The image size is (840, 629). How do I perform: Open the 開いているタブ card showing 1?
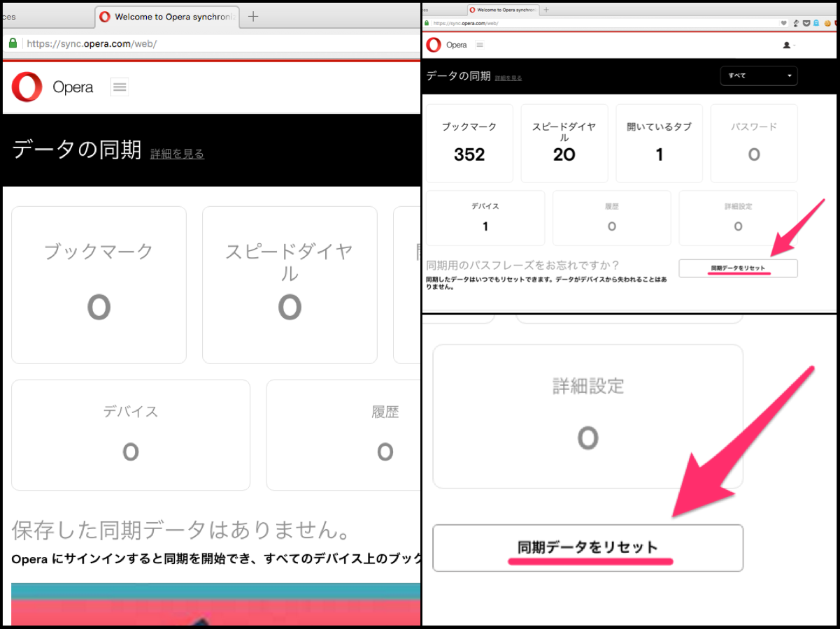pos(660,144)
